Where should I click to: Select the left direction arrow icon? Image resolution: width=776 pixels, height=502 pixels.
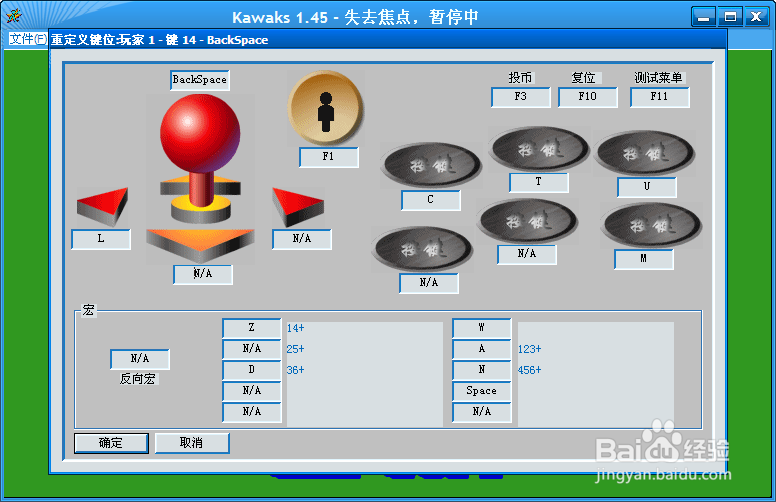point(102,206)
